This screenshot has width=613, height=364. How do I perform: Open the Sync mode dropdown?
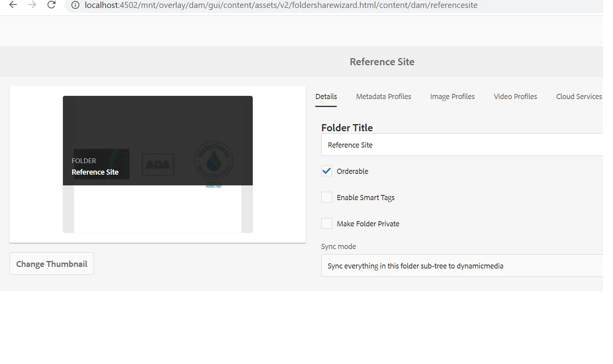click(462, 266)
